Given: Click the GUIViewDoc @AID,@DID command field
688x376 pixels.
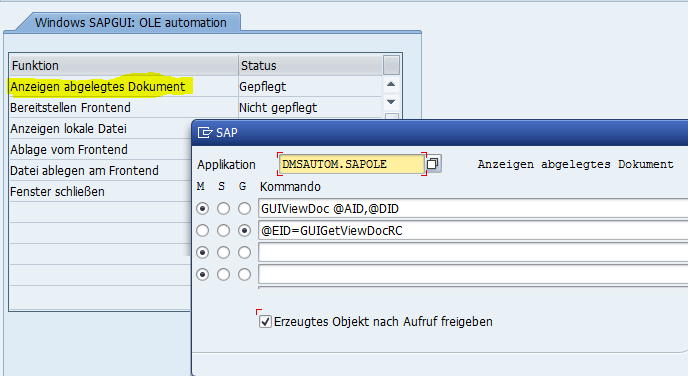Looking at the screenshot, I should pyautogui.click(x=473, y=208).
